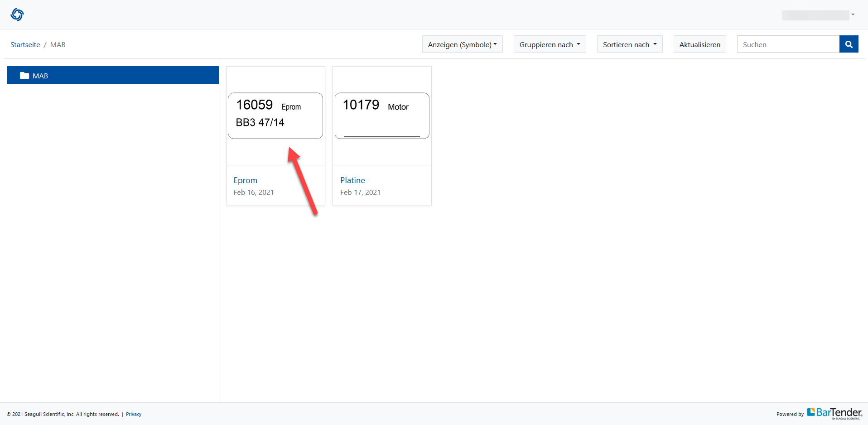Image resolution: width=868 pixels, height=425 pixels.
Task: Click the BarTender swirl logo in header
Action: 17,14
